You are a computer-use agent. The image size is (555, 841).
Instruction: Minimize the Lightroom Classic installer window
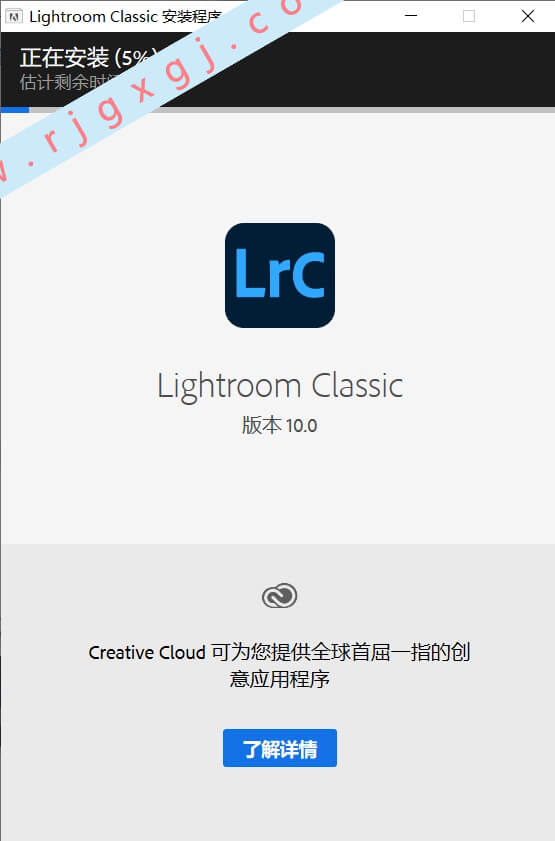point(411,16)
